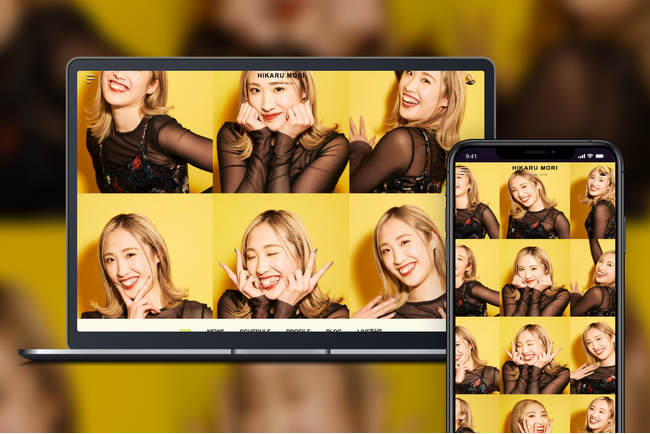Tap the HIKARU MORI logo on phone
The height and width of the screenshot is (434, 650).
[x=535, y=168]
